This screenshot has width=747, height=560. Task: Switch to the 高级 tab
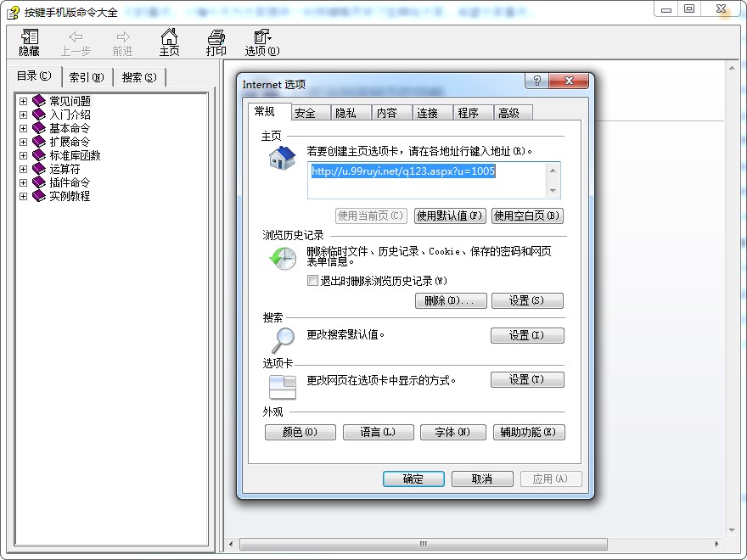(x=513, y=113)
